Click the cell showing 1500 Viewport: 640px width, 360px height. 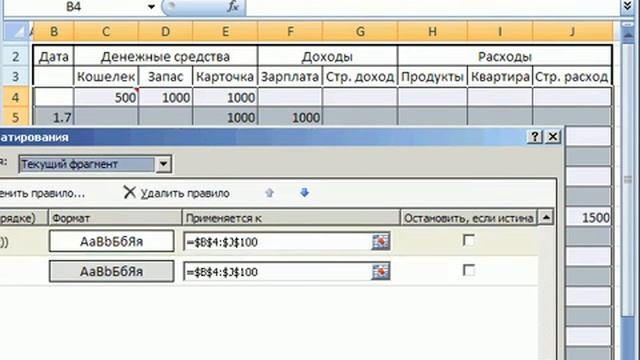pyautogui.click(x=588, y=218)
